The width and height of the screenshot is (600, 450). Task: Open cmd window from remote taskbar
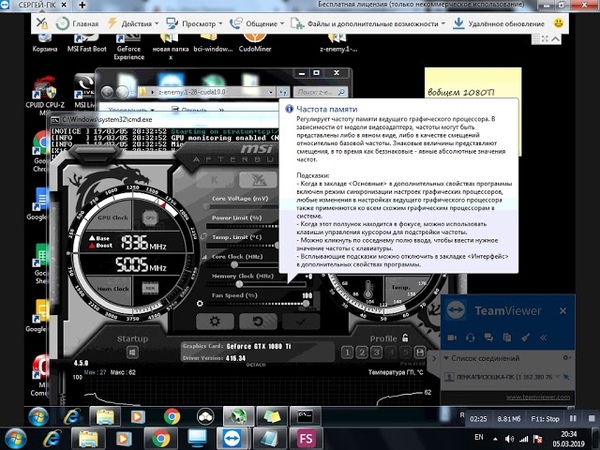(305, 416)
